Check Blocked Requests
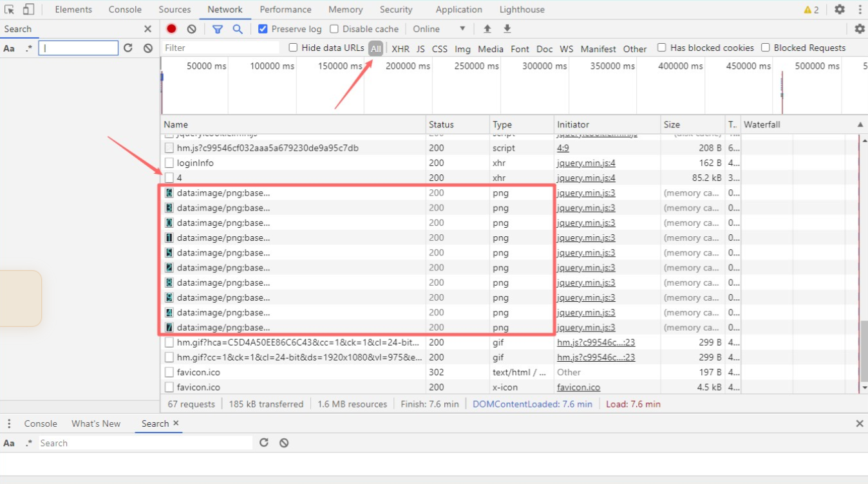 766,48
